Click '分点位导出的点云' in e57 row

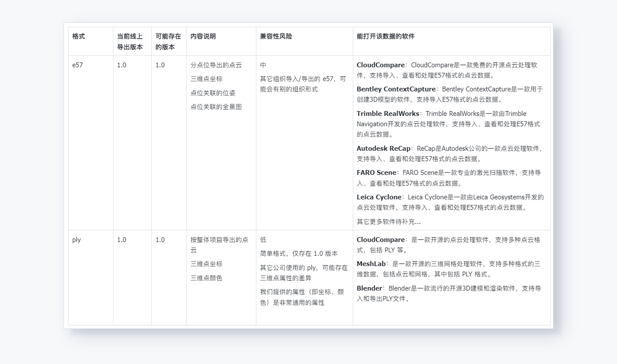point(216,65)
